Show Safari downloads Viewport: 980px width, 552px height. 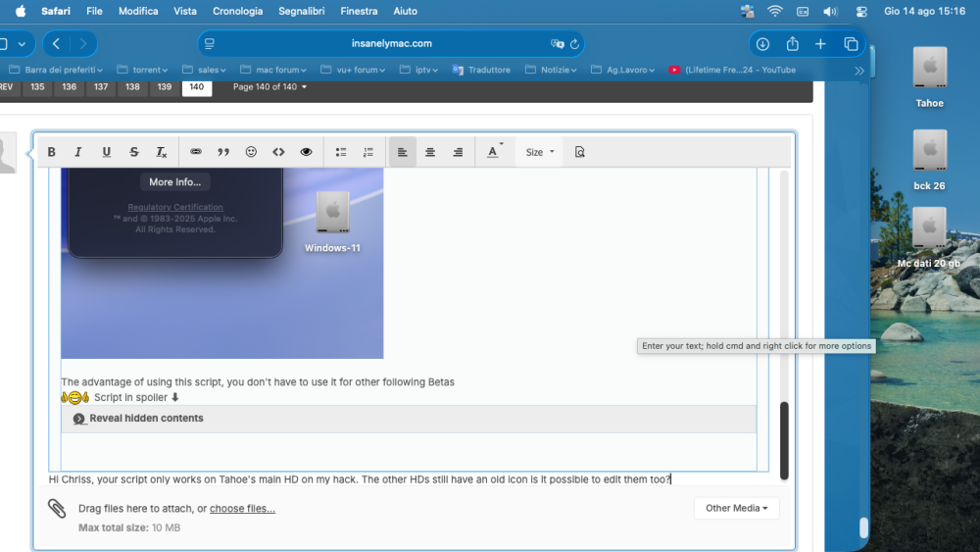tap(762, 44)
